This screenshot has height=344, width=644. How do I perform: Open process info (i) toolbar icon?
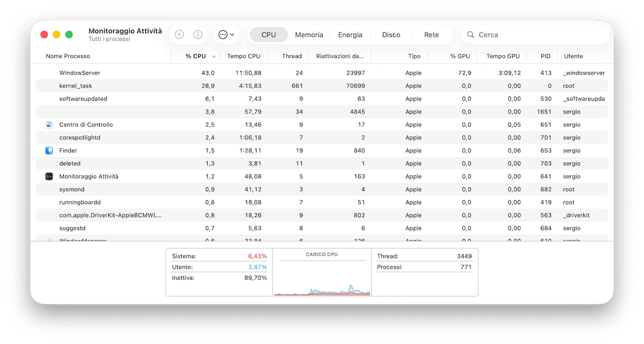point(198,34)
